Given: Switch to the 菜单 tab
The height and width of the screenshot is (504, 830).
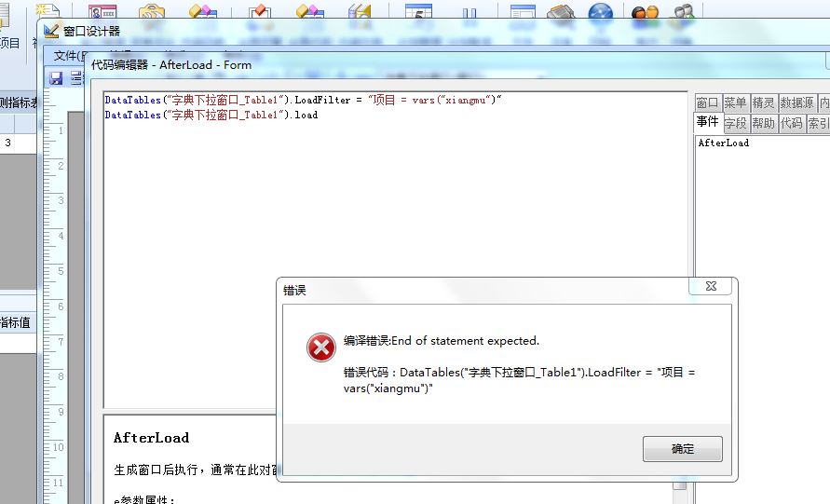Looking at the screenshot, I should 735,102.
